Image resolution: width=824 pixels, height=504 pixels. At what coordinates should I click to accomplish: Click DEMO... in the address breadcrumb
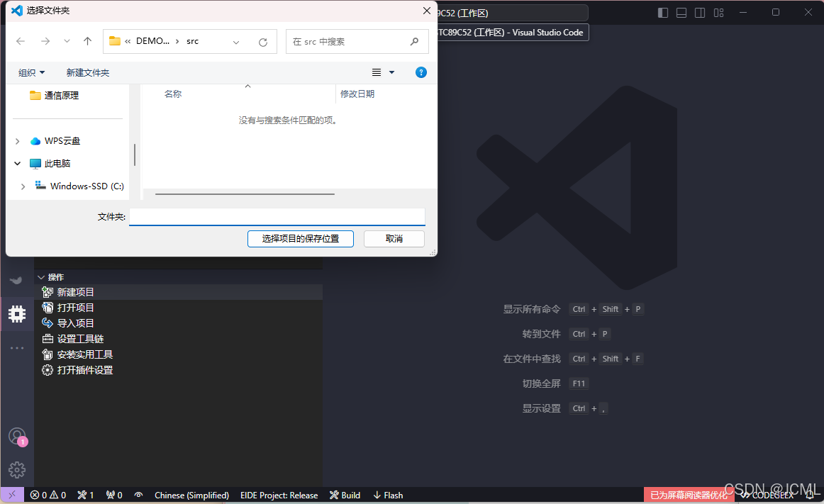152,41
